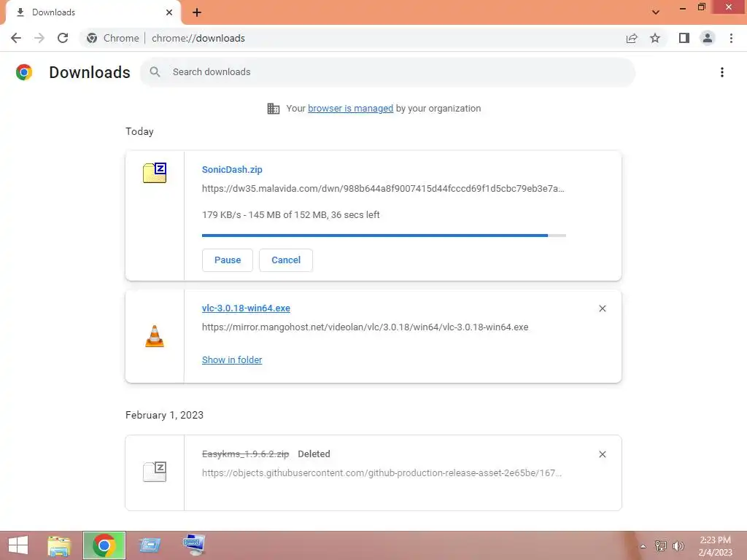Share this page via share icon
Viewport: 747px width, 560px height.
(x=632, y=38)
